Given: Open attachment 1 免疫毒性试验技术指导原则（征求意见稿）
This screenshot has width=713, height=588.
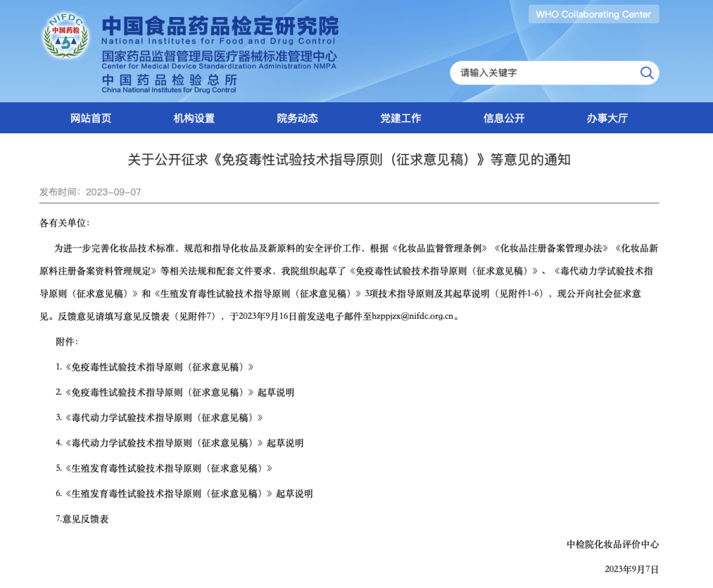Looking at the screenshot, I should (154, 367).
